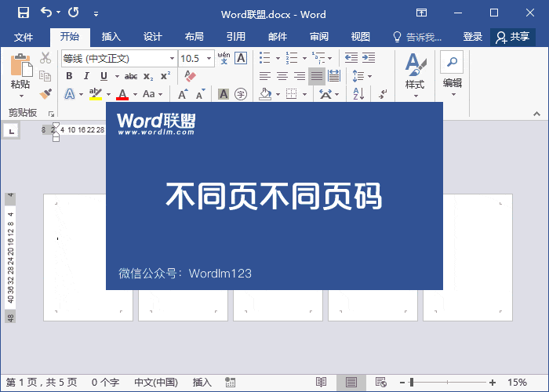Click the numbering list icon
Image resolution: width=549 pixels, height=392 pixels.
[x=291, y=58]
